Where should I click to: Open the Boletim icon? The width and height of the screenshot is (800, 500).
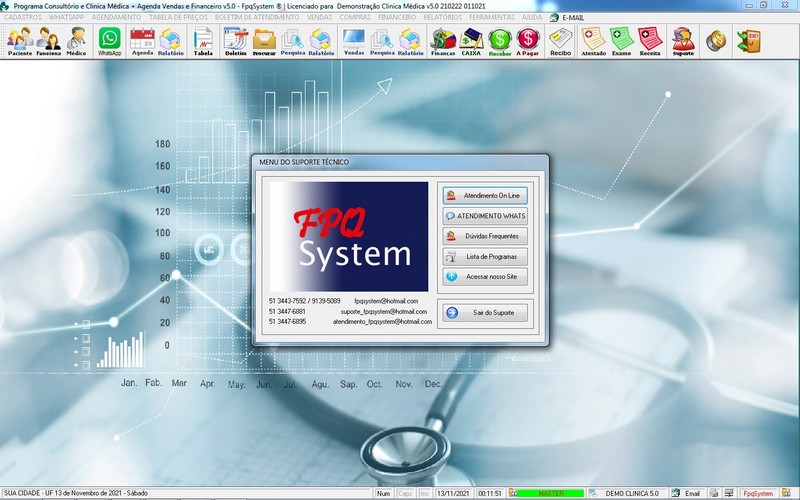click(236, 41)
